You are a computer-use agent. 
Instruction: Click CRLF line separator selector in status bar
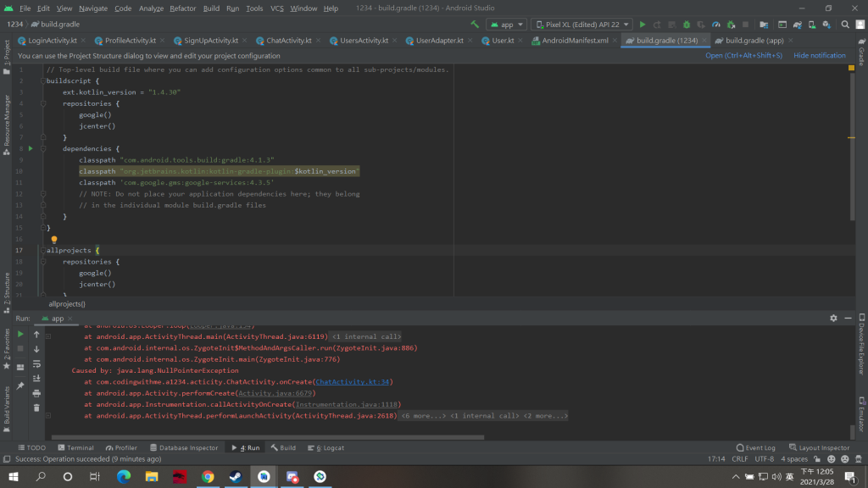pos(739,458)
